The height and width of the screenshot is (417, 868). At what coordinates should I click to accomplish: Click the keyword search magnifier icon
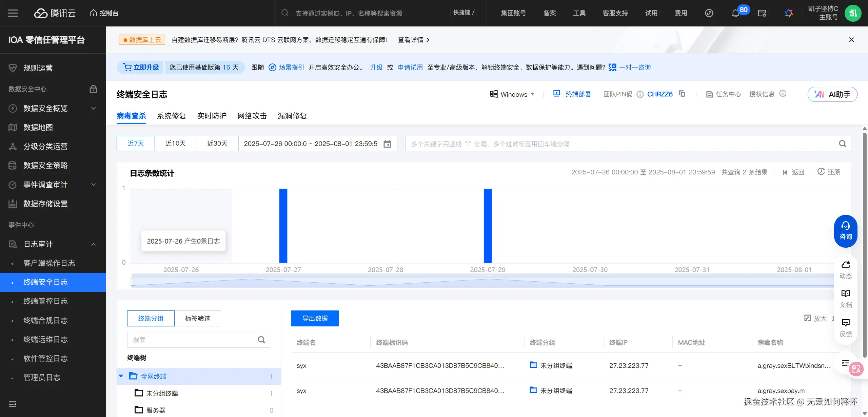[x=842, y=144]
